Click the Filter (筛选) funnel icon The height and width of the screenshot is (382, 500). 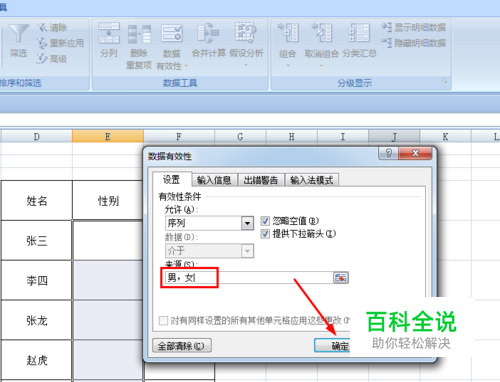pos(18,33)
